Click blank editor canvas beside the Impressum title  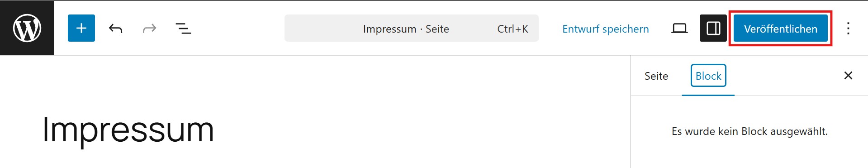click(407, 130)
